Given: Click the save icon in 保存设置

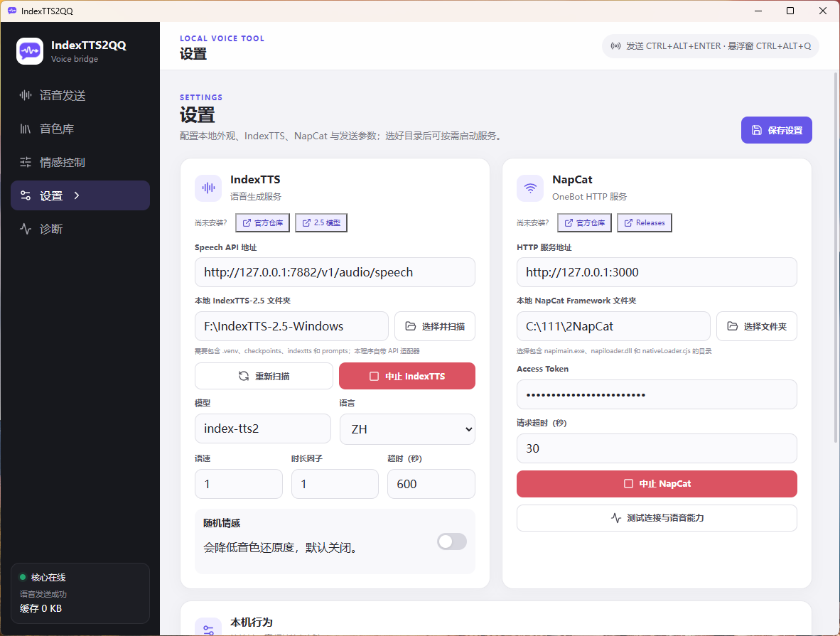Looking at the screenshot, I should (x=756, y=130).
